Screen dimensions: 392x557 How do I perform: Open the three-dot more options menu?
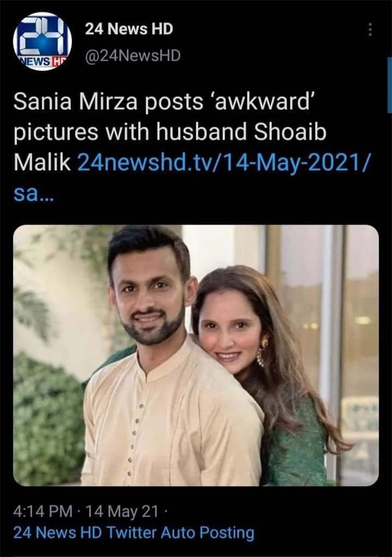pos(370,30)
